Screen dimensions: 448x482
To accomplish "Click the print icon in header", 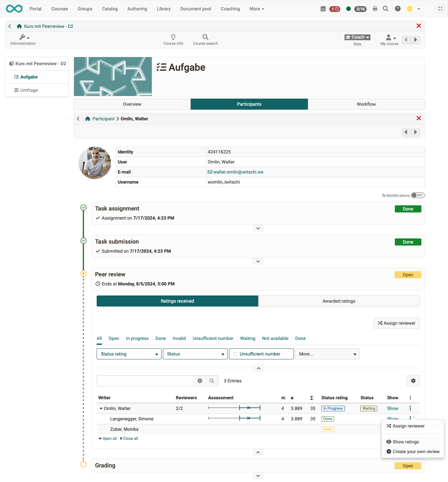I will coord(375,9).
